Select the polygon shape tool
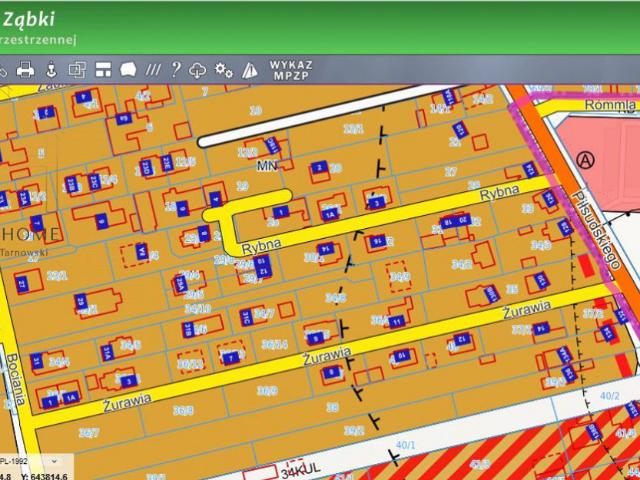This screenshot has height=480, width=640. [x=128, y=70]
